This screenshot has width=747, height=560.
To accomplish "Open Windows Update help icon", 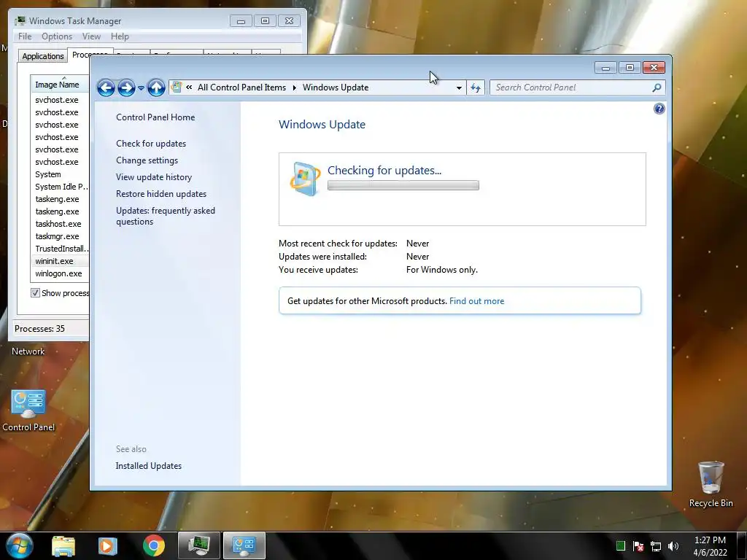I will pyautogui.click(x=659, y=109).
